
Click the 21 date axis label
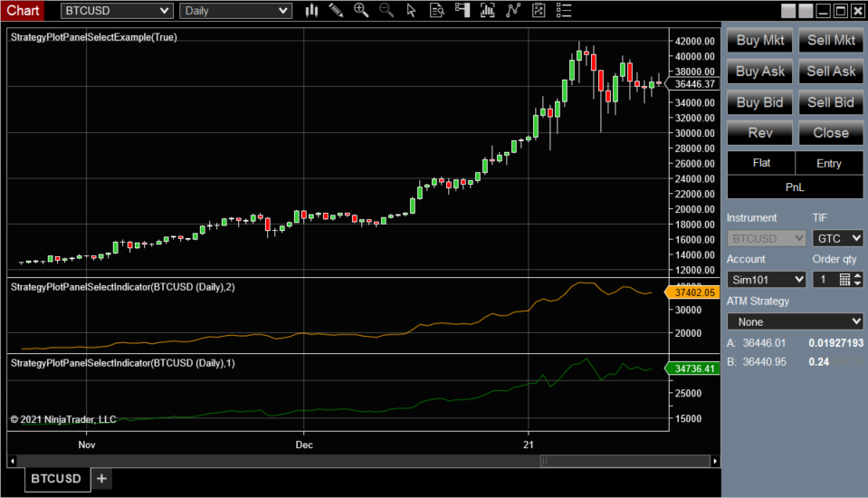[x=529, y=445]
